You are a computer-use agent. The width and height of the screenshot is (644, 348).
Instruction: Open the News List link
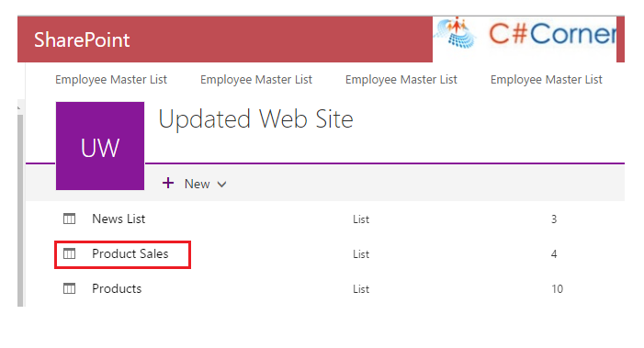pos(119,219)
